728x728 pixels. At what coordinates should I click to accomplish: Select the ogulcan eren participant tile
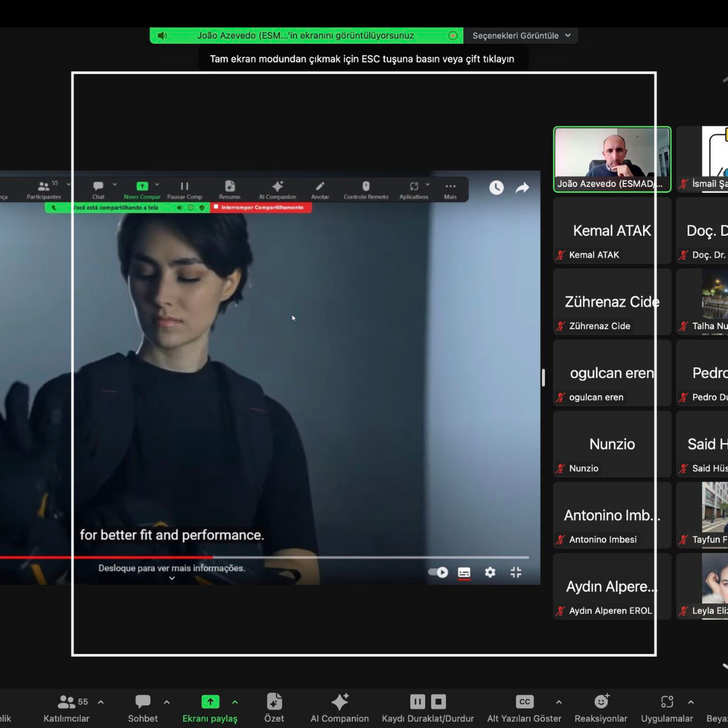612,372
